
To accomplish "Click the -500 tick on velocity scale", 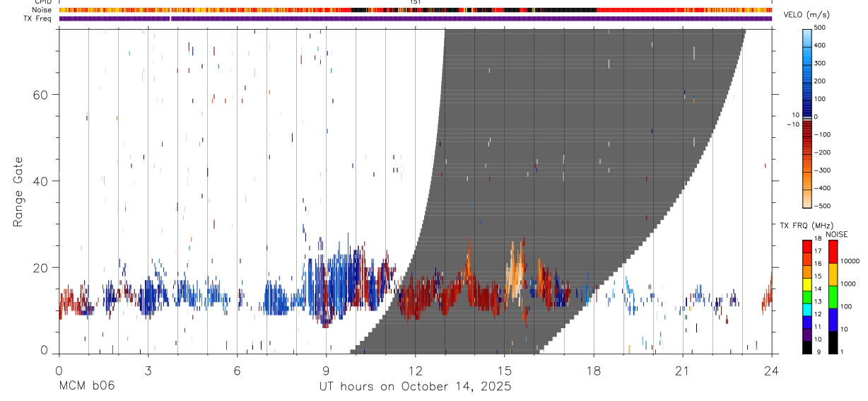I will coord(822,207).
